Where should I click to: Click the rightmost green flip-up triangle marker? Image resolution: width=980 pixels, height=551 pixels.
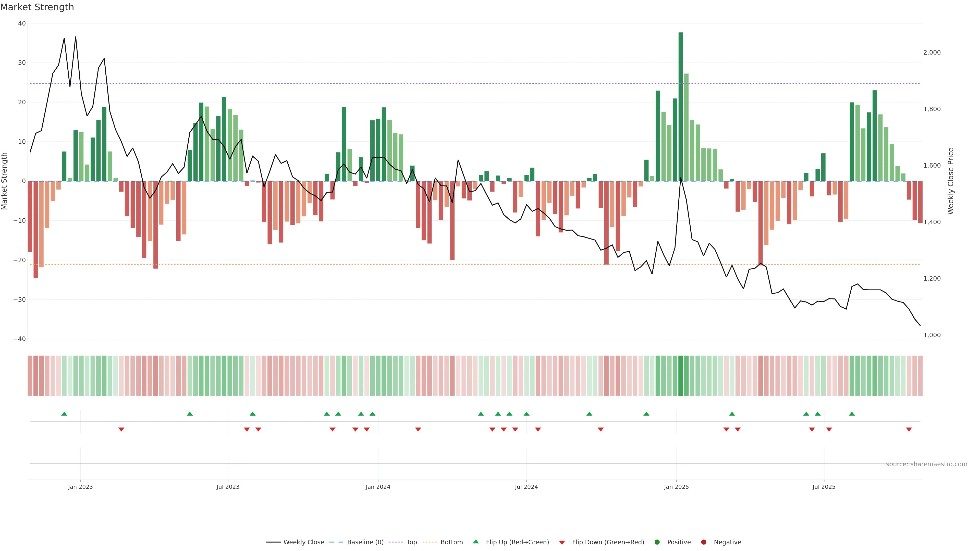tap(852, 414)
